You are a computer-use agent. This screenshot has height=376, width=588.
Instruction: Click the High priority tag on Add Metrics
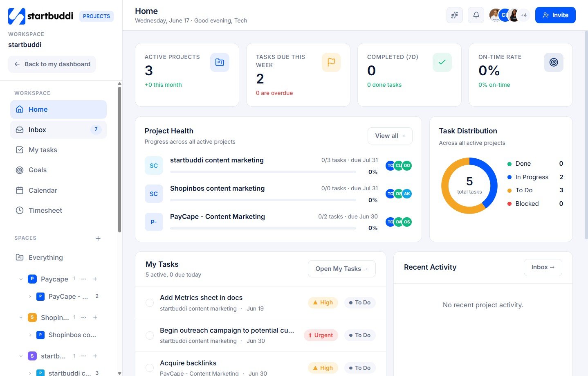[323, 302]
